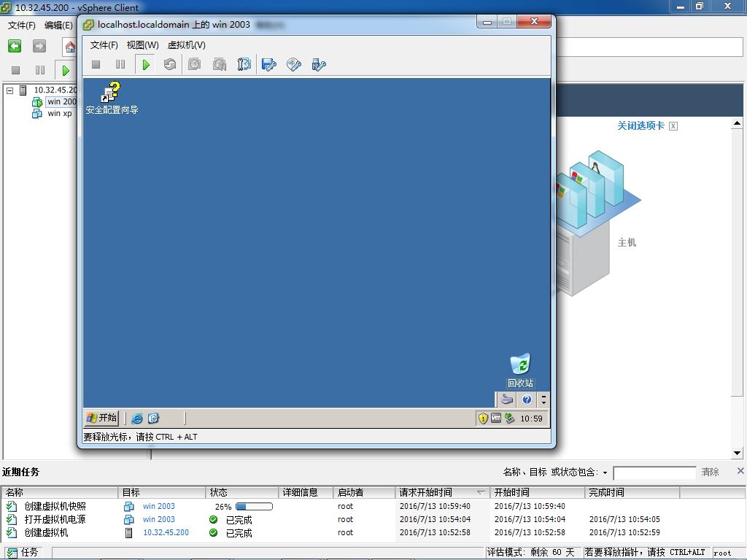Open the snapshot manager icon in console
747x560 pixels.
pos(244,64)
